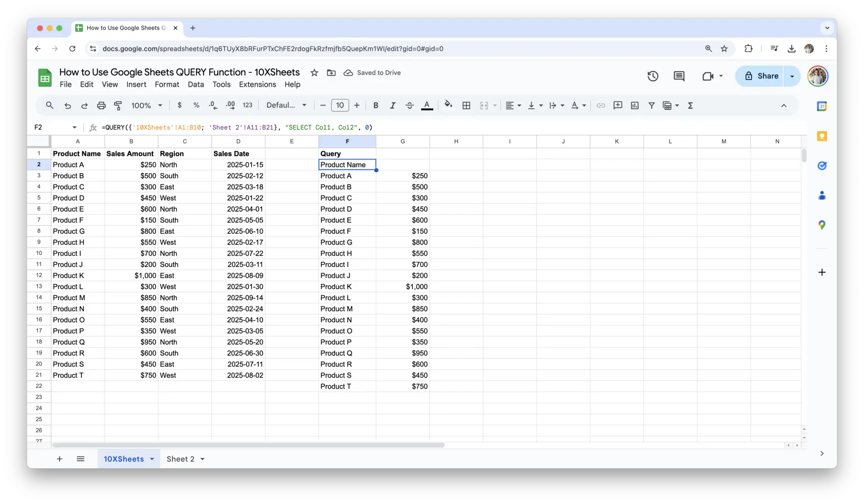Screen dimensions: 864x504
Task: Click the add sheet plus button
Action: [59, 459]
